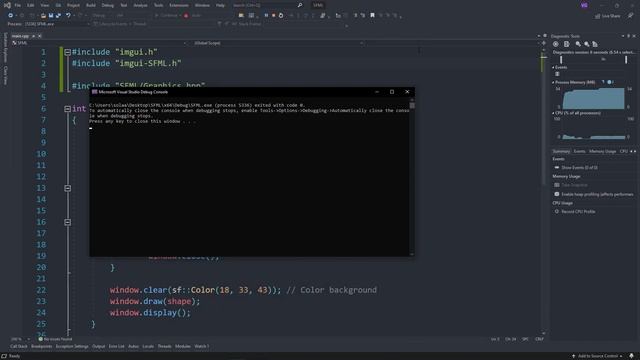Click the Process Memory graph
This screenshot has height=360, width=640.
593,98
